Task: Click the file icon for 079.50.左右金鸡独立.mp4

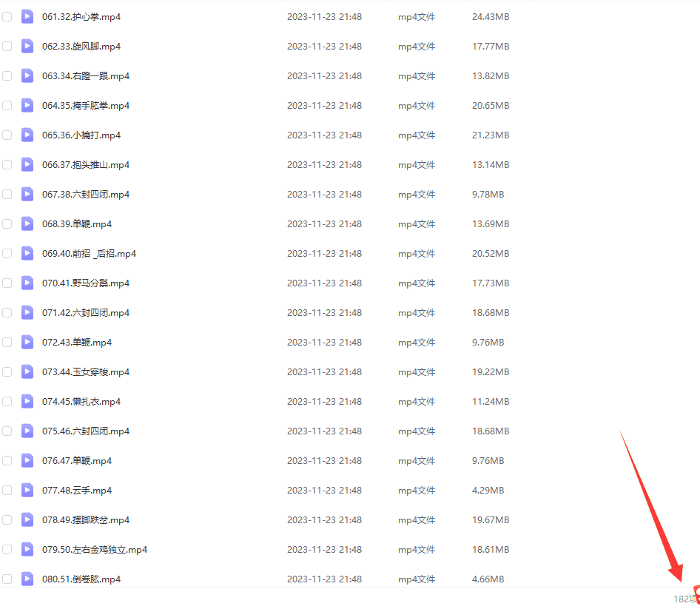Action: click(27, 549)
